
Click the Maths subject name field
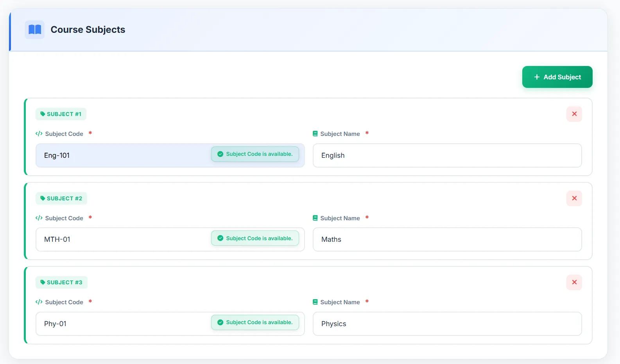point(447,239)
